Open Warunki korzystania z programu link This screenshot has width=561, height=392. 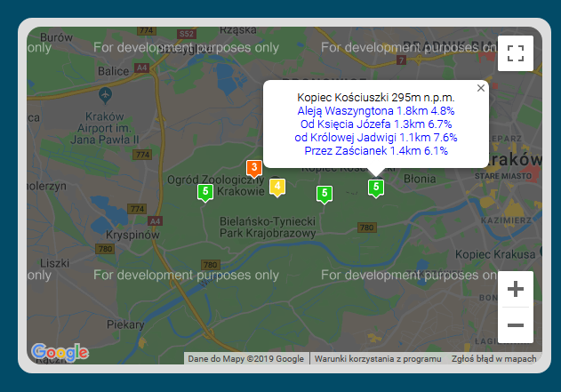pyautogui.click(x=378, y=359)
